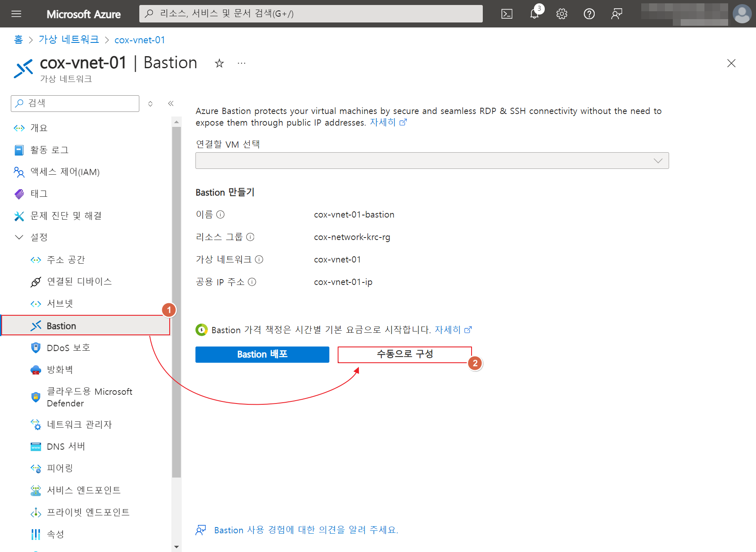Open the help question mark menu

[589, 14]
